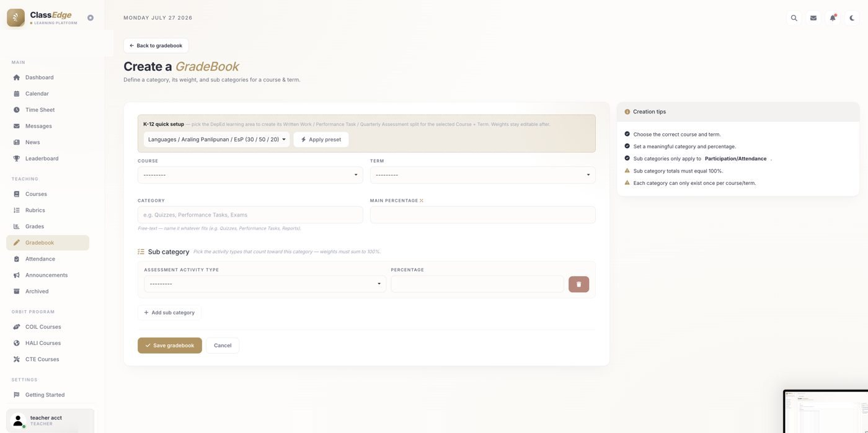Click Add sub category button
This screenshot has width=868, height=433.
click(169, 313)
